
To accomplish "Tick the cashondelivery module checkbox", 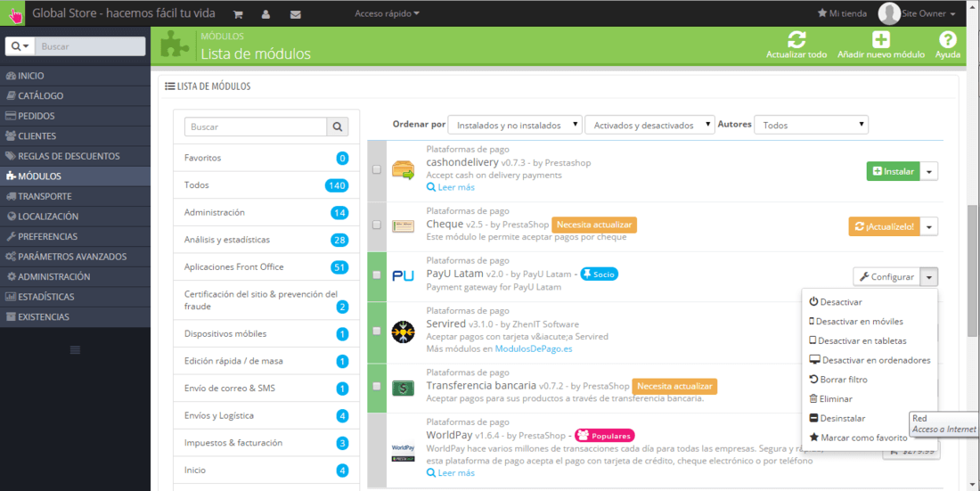I will point(376,169).
